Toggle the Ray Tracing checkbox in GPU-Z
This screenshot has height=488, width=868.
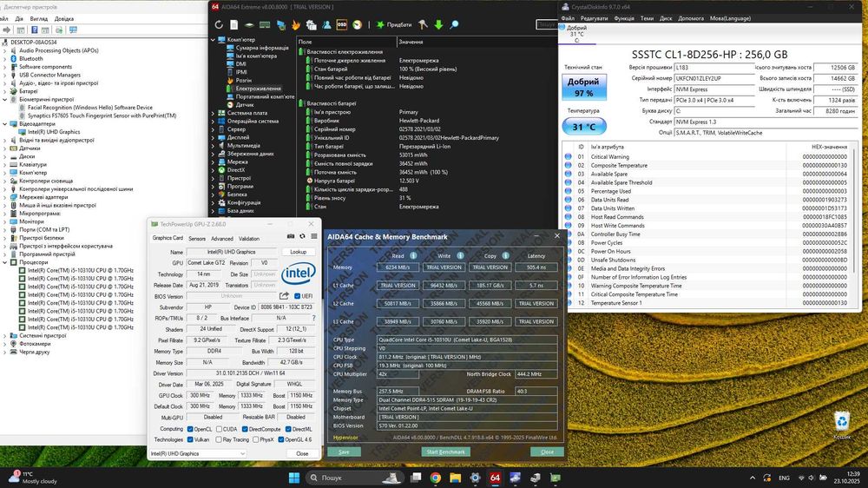click(220, 440)
